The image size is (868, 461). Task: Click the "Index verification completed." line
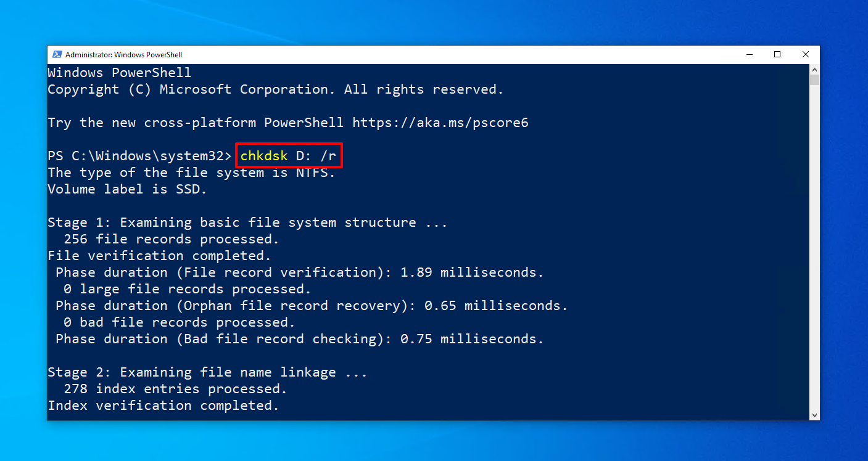pyautogui.click(x=163, y=406)
